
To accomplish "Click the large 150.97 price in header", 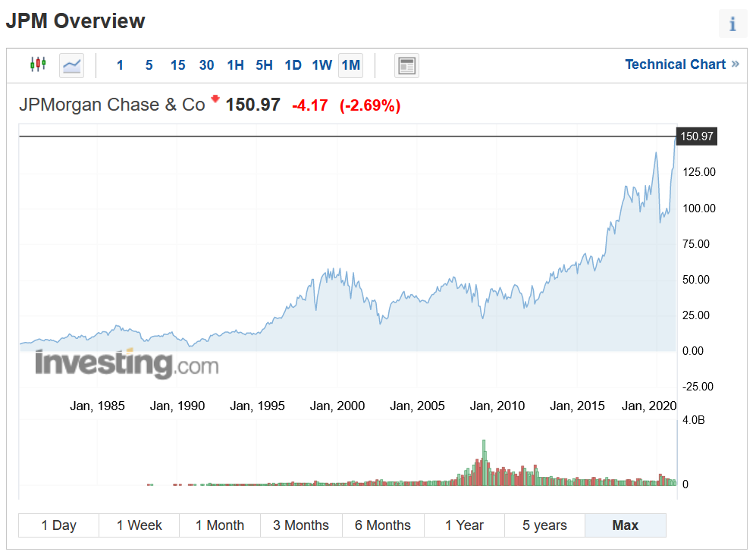I will (x=253, y=105).
